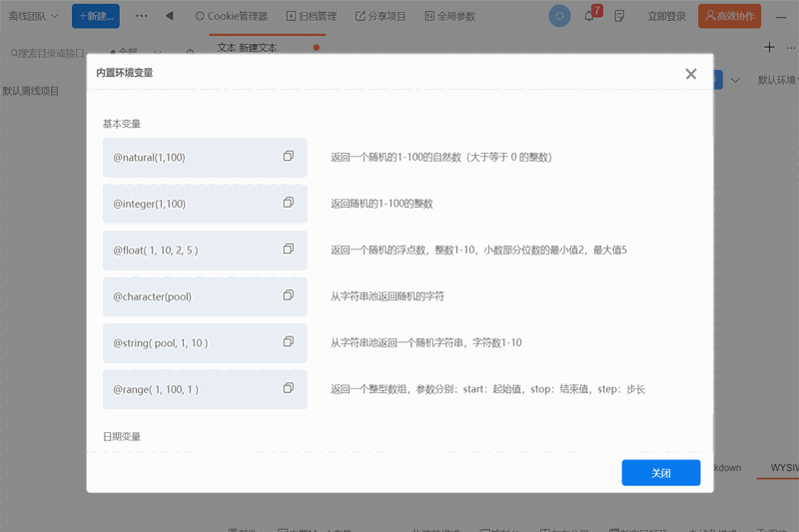799x532 pixels.
Task: Click the orange 高效协作 button
Action: point(730,16)
